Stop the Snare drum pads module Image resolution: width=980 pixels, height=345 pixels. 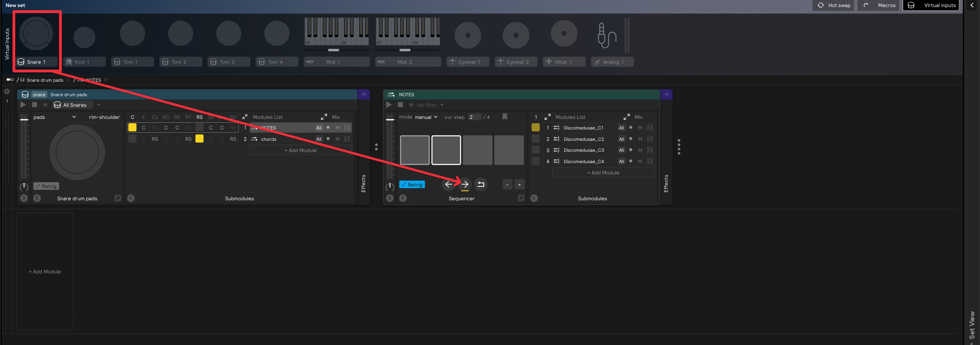[x=34, y=105]
